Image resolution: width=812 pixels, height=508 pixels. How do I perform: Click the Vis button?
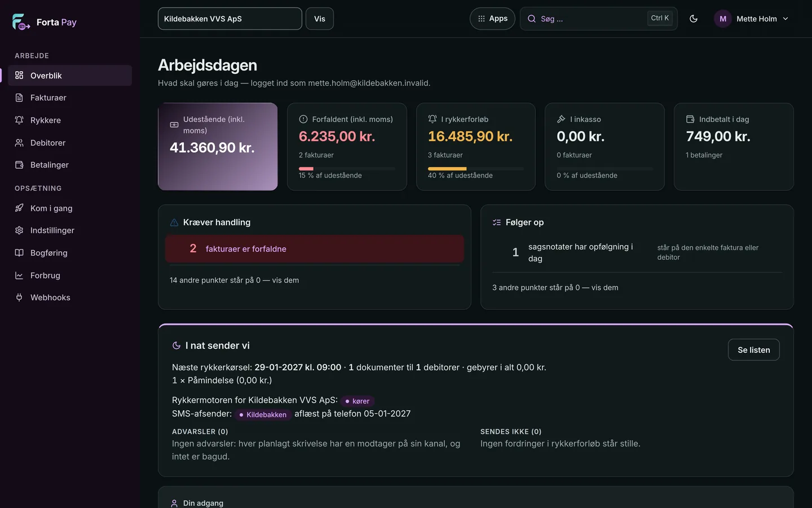pos(320,19)
